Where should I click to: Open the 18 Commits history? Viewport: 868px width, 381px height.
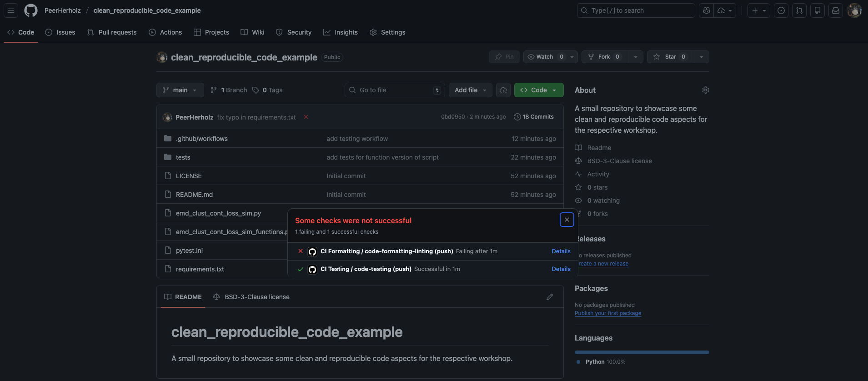534,117
